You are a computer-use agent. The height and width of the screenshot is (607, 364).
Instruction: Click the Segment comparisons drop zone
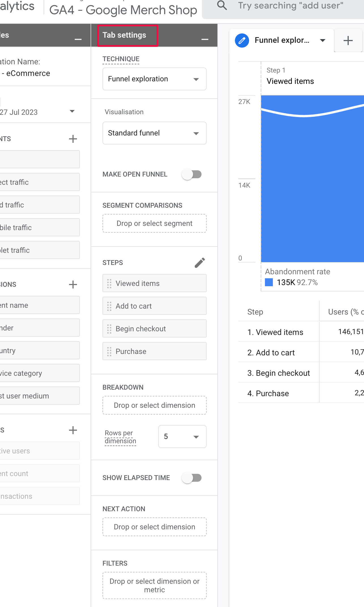pos(155,223)
